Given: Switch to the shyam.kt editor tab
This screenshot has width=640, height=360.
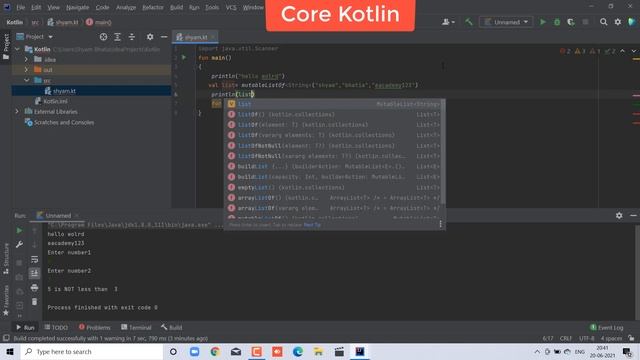Looking at the screenshot, I should click(195, 37).
